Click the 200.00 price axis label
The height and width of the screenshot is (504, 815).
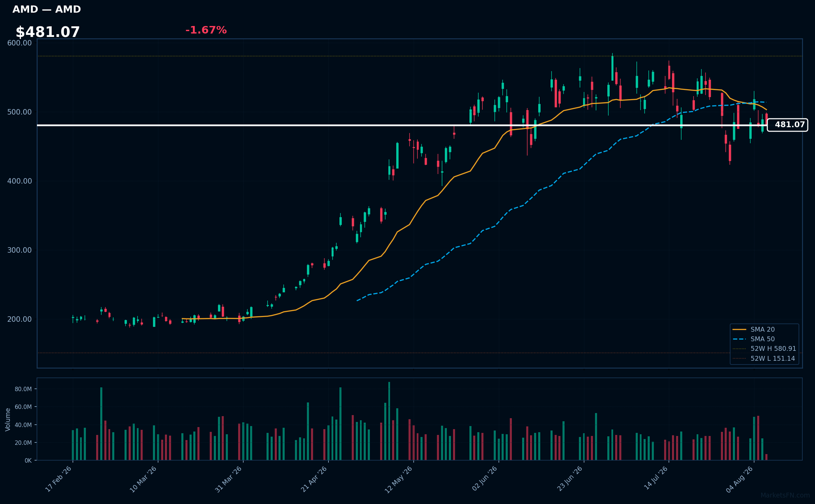click(20, 319)
